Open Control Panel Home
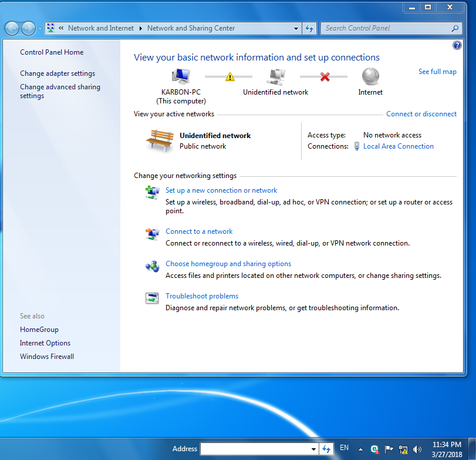The height and width of the screenshot is (460, 476). (52, 52)
